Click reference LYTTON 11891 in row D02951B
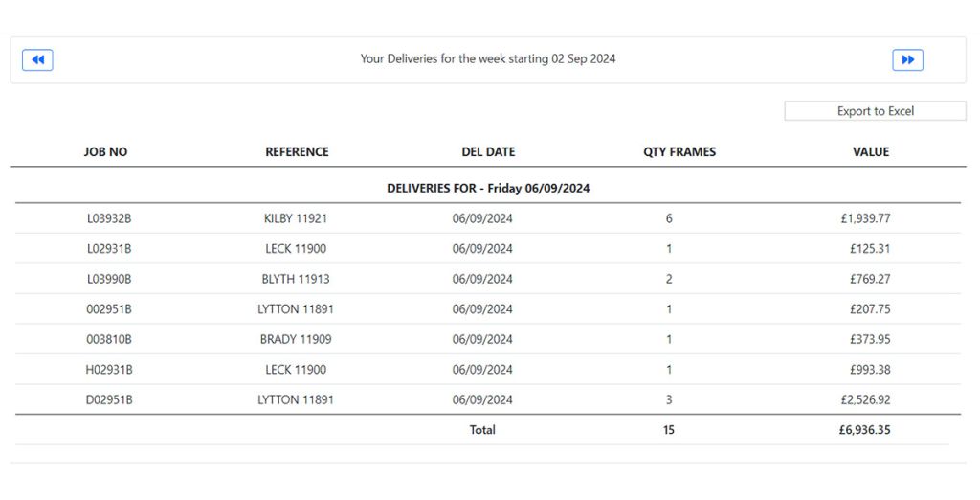 296,399
